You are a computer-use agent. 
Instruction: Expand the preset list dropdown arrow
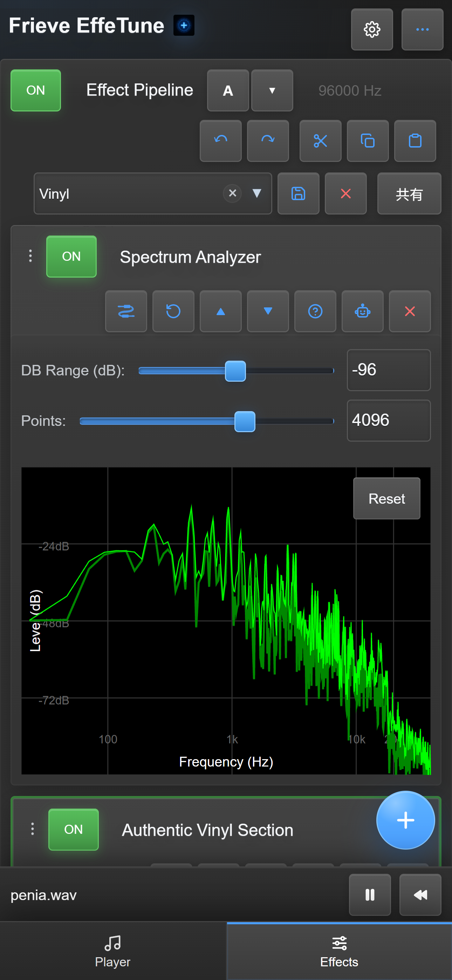coord(257,193)
